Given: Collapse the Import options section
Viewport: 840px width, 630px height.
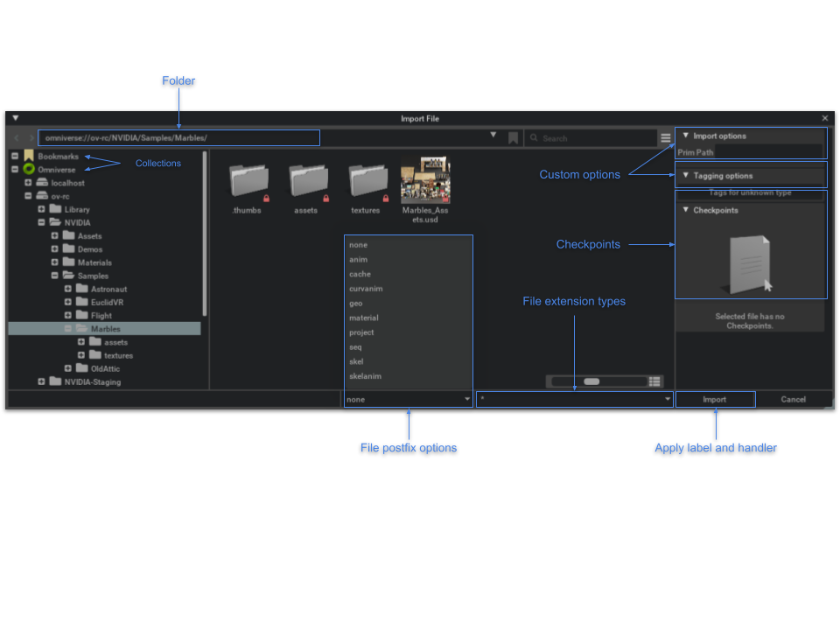Looking at the screenshot, I should coord(686,136).
